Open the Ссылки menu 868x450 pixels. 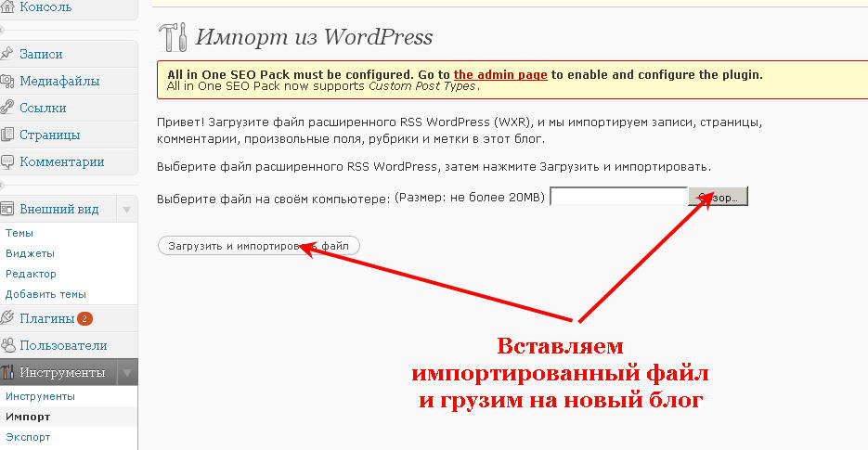44,108
